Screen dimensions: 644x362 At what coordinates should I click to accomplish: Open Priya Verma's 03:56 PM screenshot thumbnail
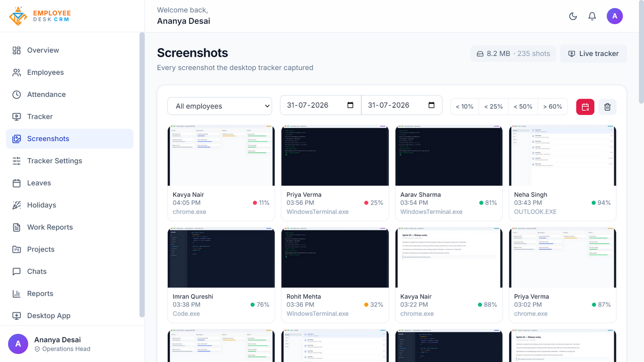[x=335, y=156]
